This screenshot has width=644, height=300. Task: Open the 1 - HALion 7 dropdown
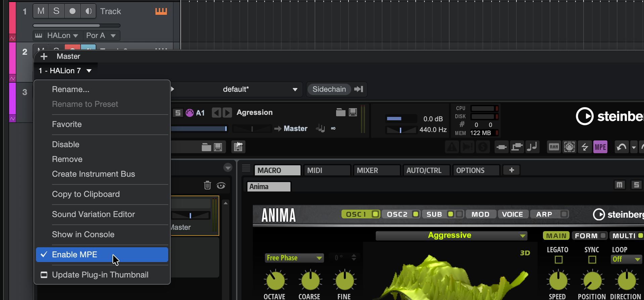click(65, 71)
